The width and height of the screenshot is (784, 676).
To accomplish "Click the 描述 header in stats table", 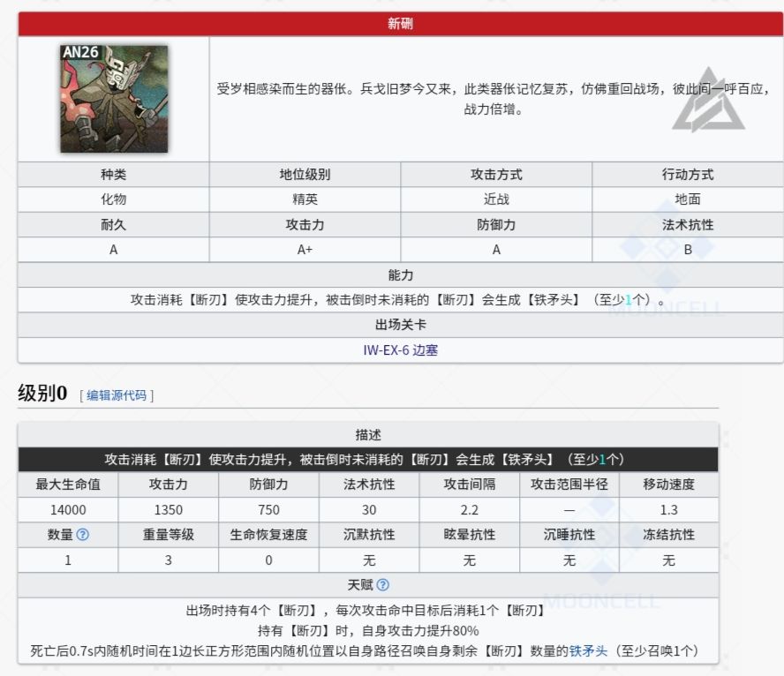I will pyautogui.click(x=368, y=435).
